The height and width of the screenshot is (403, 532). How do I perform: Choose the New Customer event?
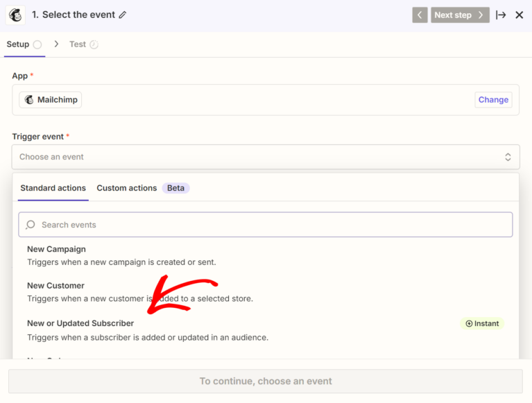pos(266,292)
